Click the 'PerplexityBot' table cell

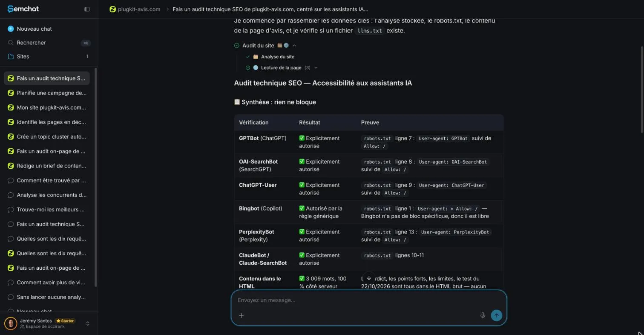tap(264, 236)
